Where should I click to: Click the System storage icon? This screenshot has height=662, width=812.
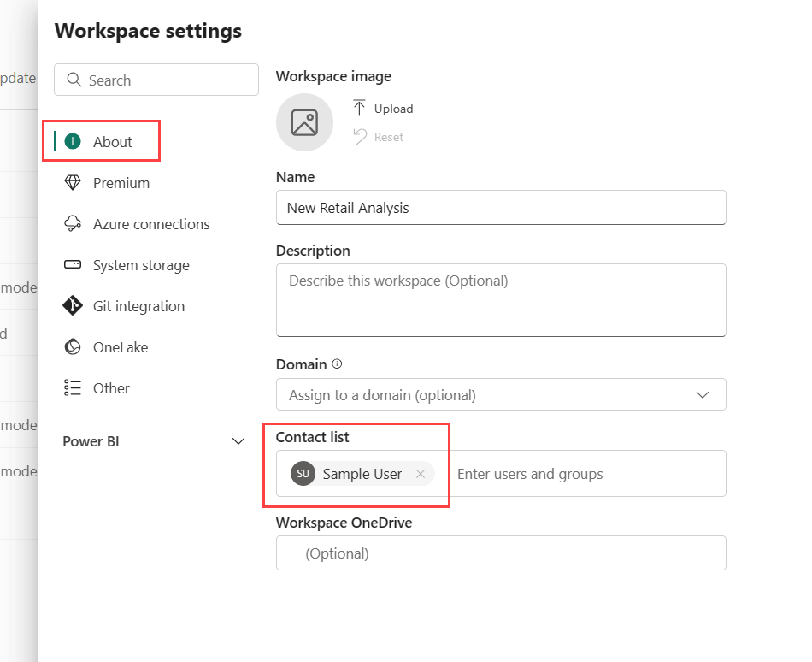pos(73,265)
